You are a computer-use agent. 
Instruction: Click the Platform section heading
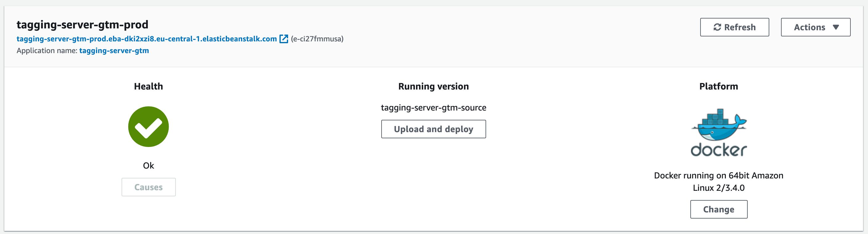719,86
